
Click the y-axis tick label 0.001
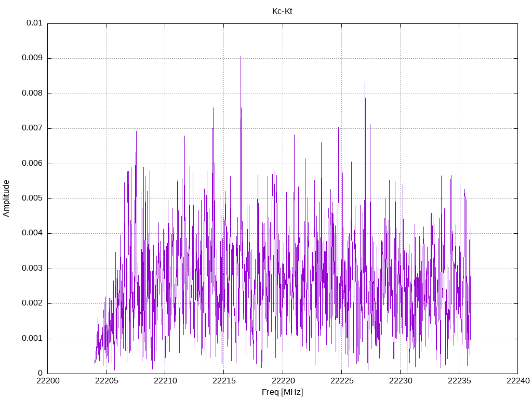(32, 339)
